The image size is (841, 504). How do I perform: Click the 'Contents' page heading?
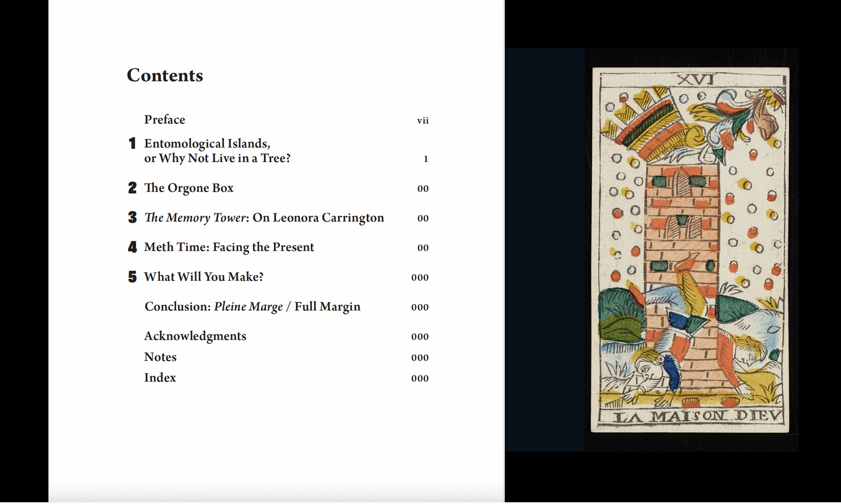[165, 75]
